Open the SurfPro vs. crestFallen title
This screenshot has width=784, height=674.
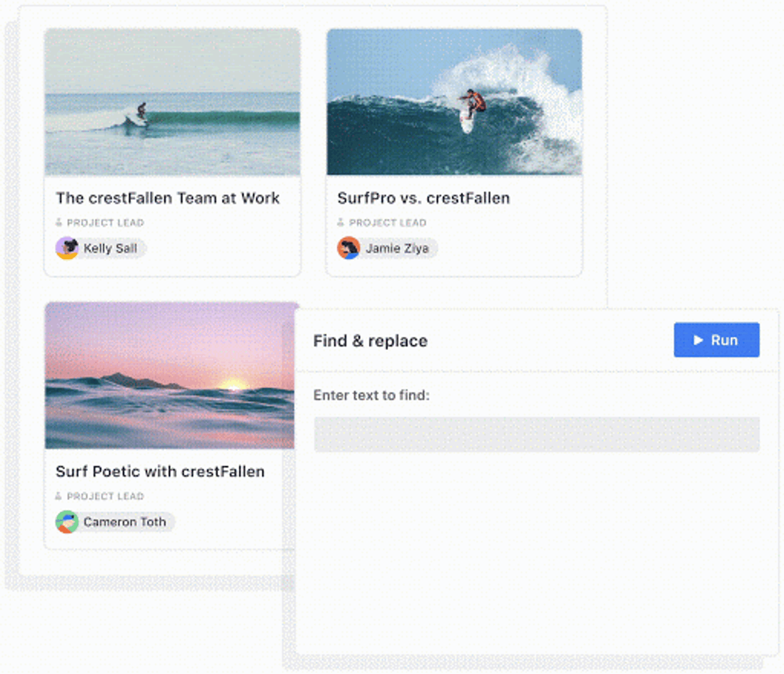pos(424,198)
